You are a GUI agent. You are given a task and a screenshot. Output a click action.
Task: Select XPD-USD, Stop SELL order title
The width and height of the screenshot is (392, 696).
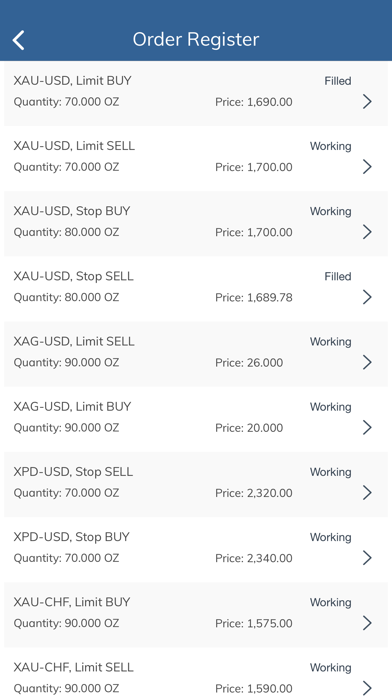(x=73, y=471)
